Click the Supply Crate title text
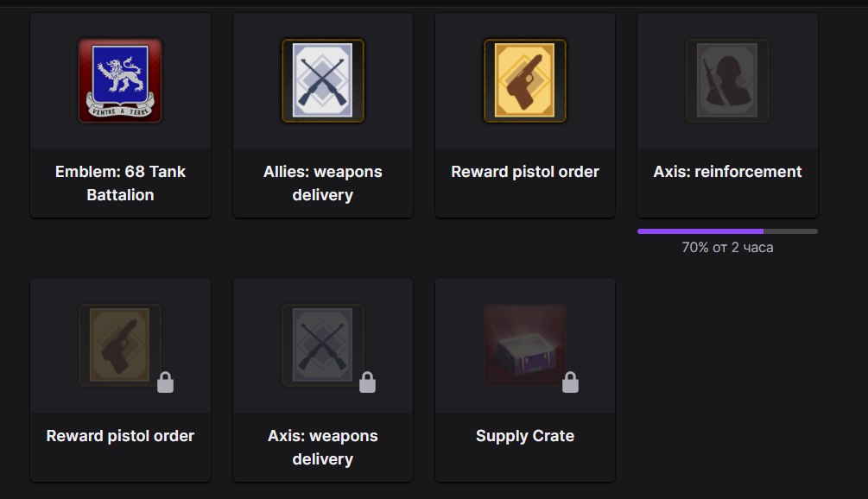Screen dimensions: 868x499 [525, 436]
